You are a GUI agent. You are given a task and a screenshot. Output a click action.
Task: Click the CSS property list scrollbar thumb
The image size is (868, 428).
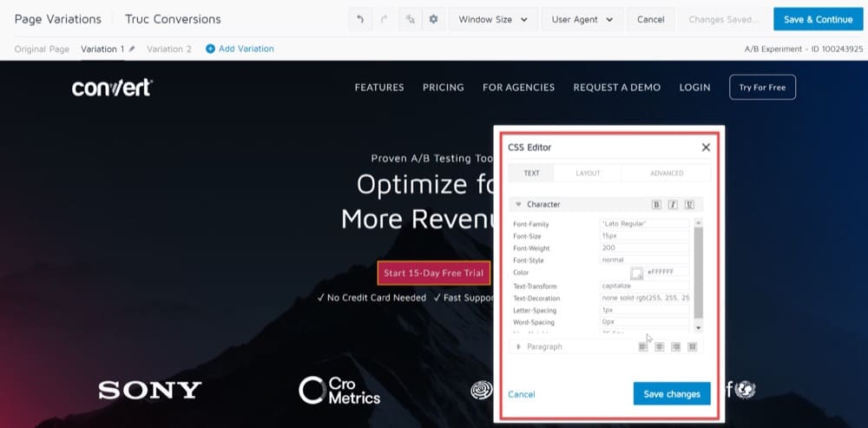(698, 273)
